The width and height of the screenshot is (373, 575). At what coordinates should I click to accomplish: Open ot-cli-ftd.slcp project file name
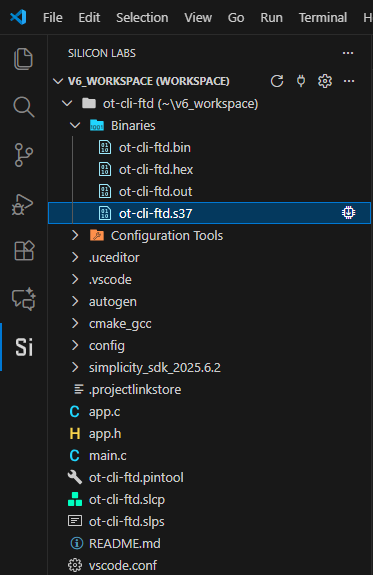tap(127, 499)
